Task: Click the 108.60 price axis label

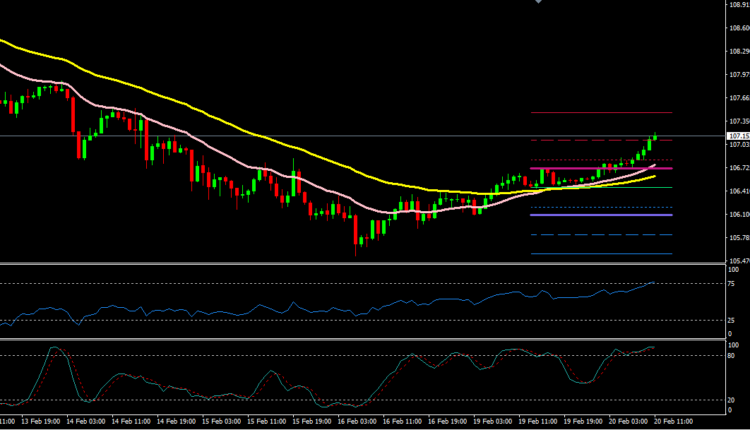Action: click(739, 29)
